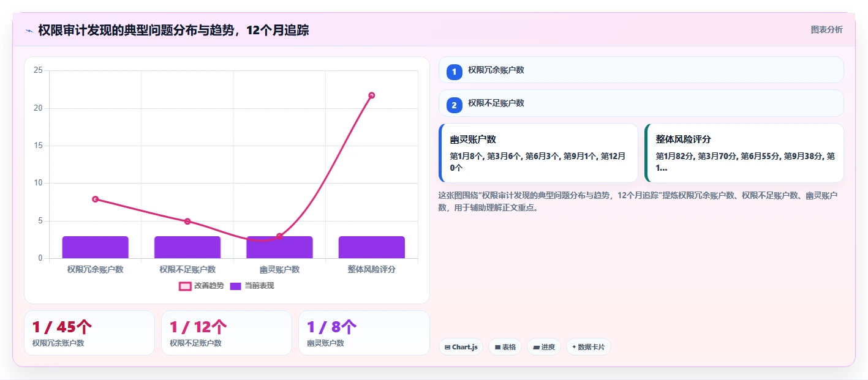Click the y-axis value 15
This screenshot has width=868, height=380.
click(x=38, y=146)
